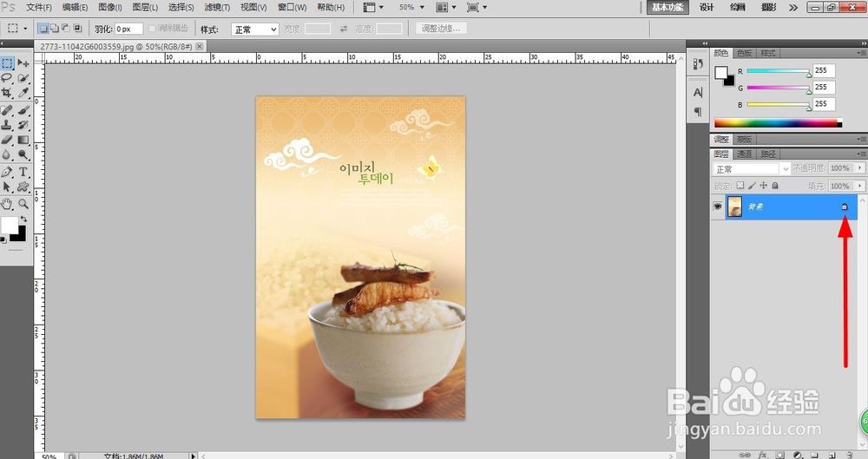
Task: Switch to 基本功能 workspace
Action: click(x=667, y=7)
